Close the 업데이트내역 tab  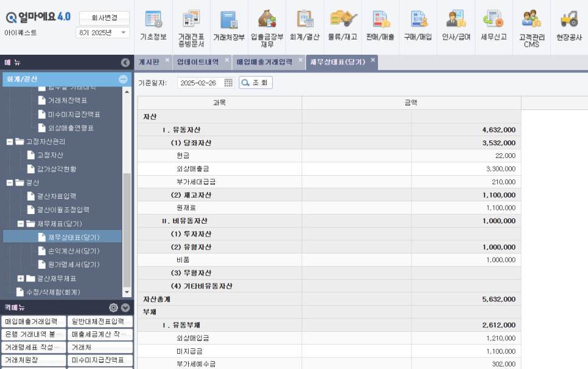coord(227,60)
